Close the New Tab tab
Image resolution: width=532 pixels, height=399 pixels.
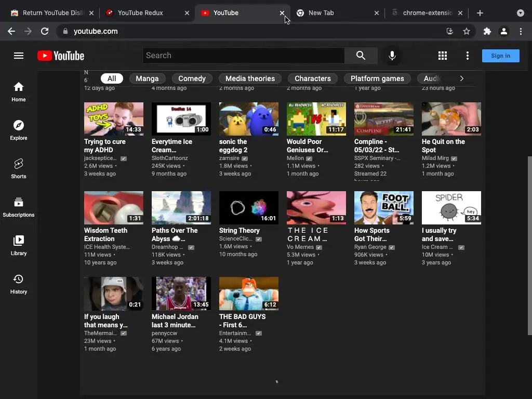click(x=377, y=13)
